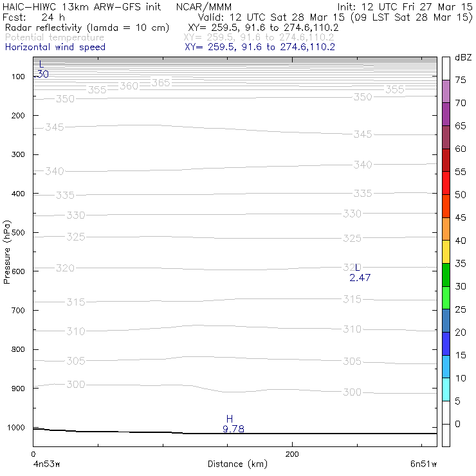
Task: Click the L 2.47 wind minimum marker
Action: 360,273
